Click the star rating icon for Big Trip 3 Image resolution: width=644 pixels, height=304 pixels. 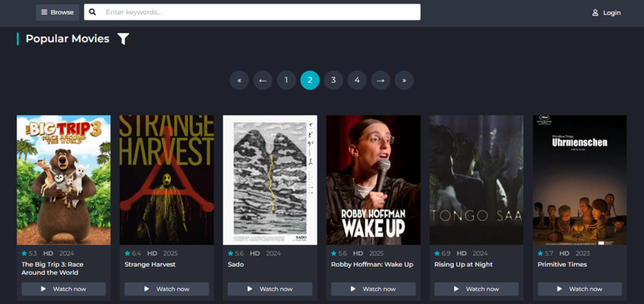tap(24, 253)
